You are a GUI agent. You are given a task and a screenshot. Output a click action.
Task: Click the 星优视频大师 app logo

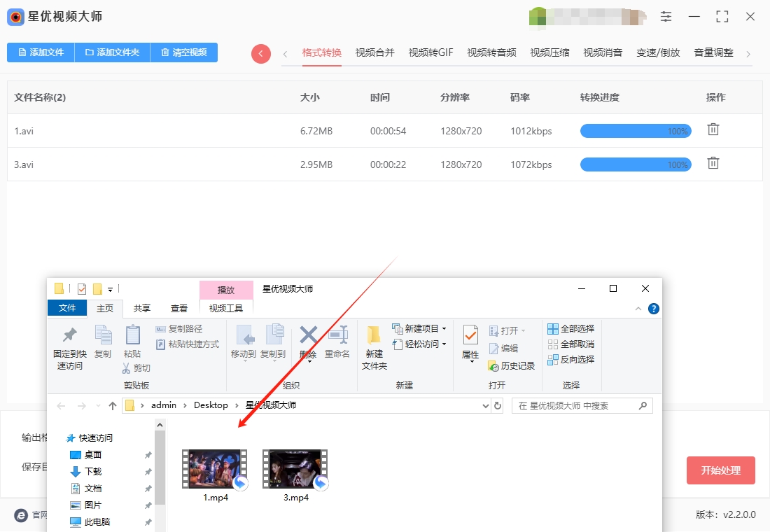pyautogui.click(x=15, y=17)
